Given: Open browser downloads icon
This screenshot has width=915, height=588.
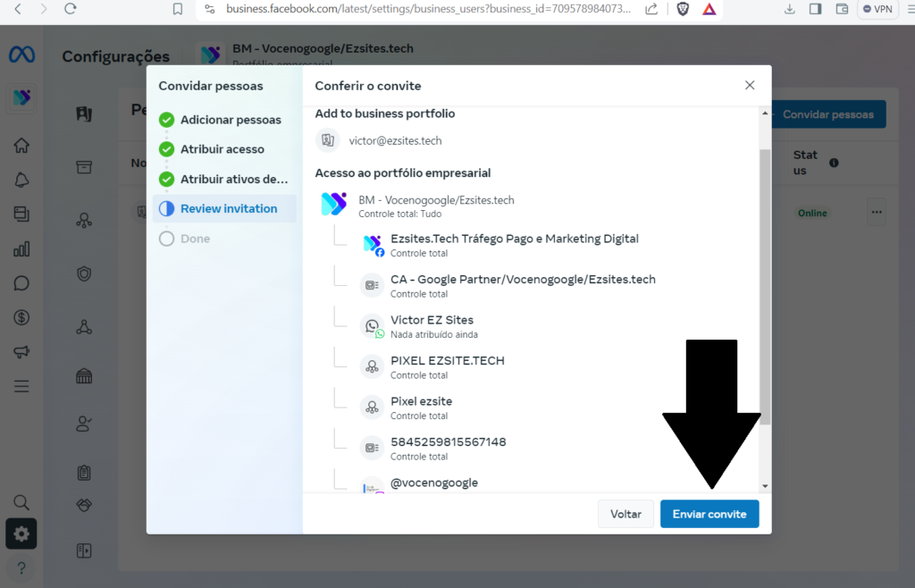Looking at the screenshot, I should [790, 9].
